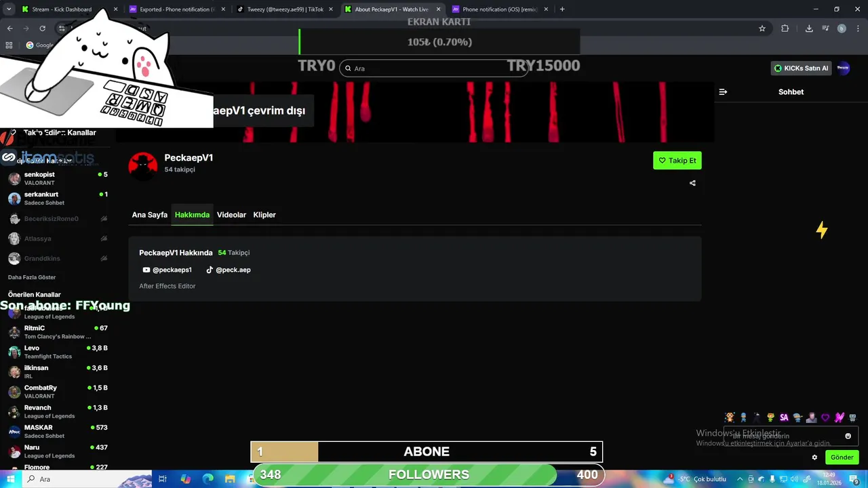868x488 pixels.
Task: Open offline channel BeceriksizRome0
Action: pyautogui.click(x=58, y=219)
